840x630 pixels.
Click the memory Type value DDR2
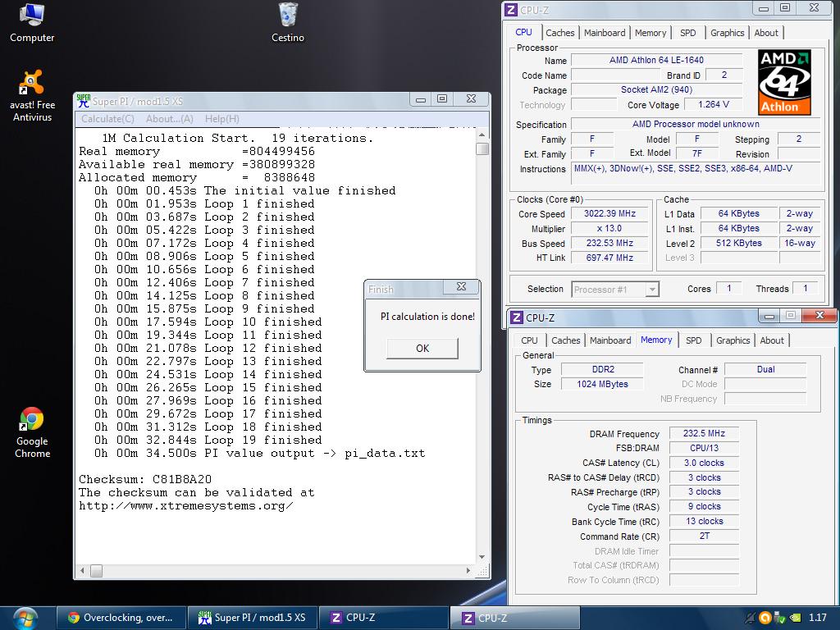603,369
